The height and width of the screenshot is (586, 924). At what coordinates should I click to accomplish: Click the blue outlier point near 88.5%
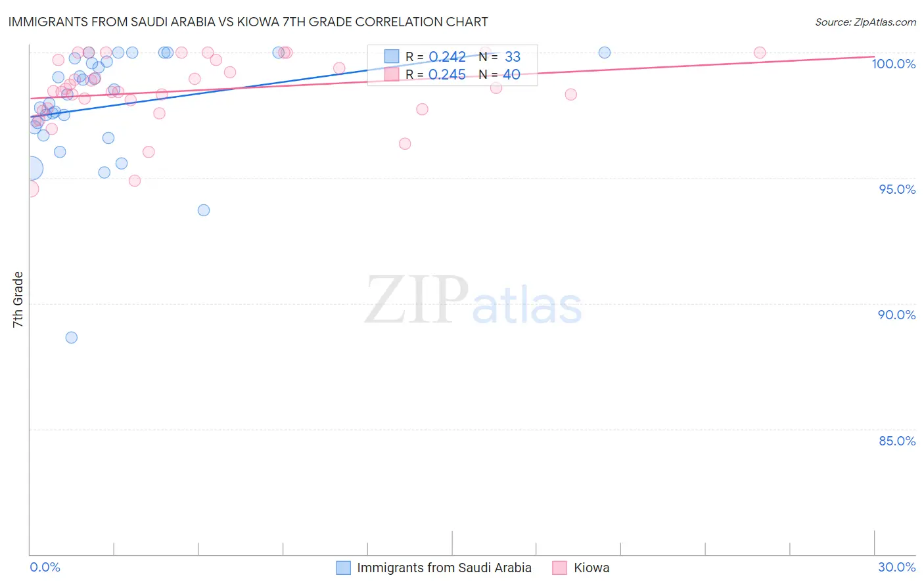(x=72, y=338)
